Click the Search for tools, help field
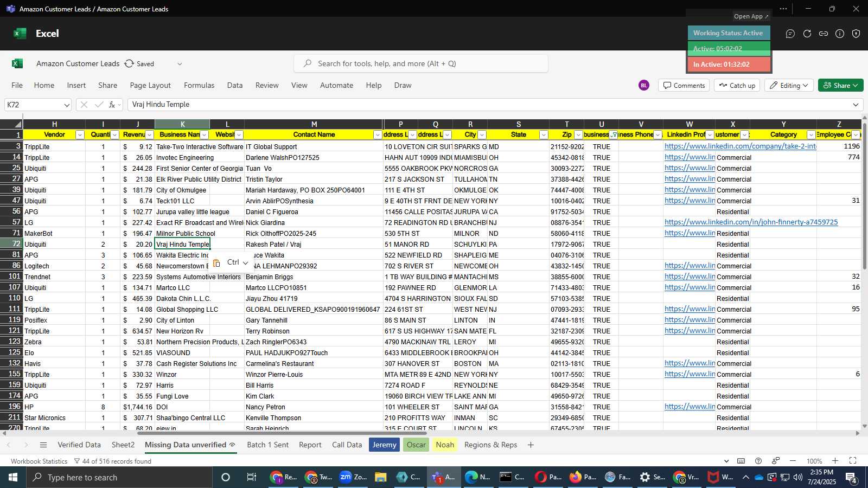The image size is (868, 488). (421, 63)
